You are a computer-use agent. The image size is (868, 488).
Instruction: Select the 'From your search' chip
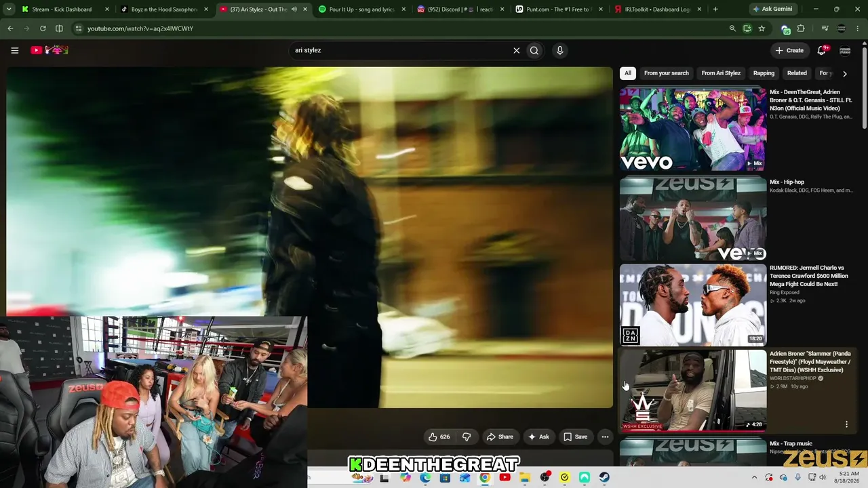point(666,73)
